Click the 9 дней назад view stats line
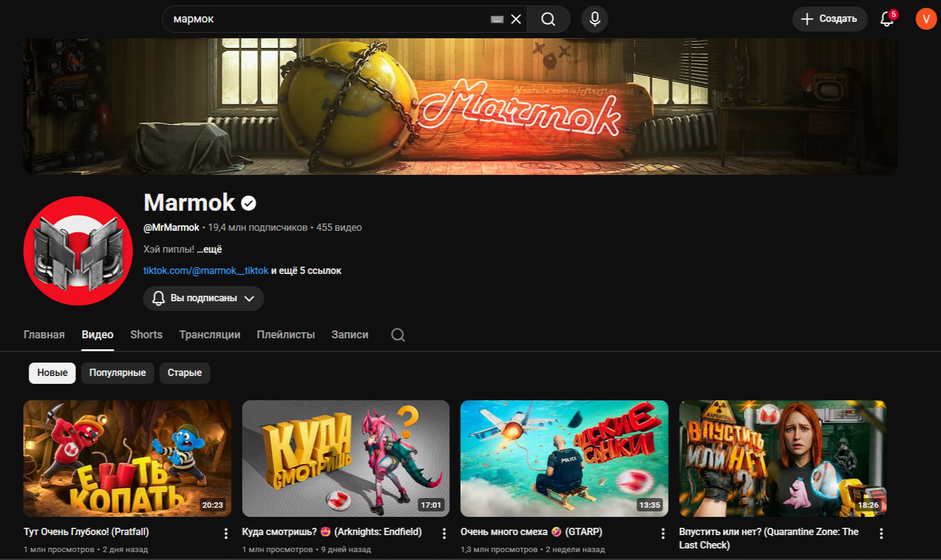The height and width of the screenshot is (560, 941). pyautogui.click(x=306, y=550)
